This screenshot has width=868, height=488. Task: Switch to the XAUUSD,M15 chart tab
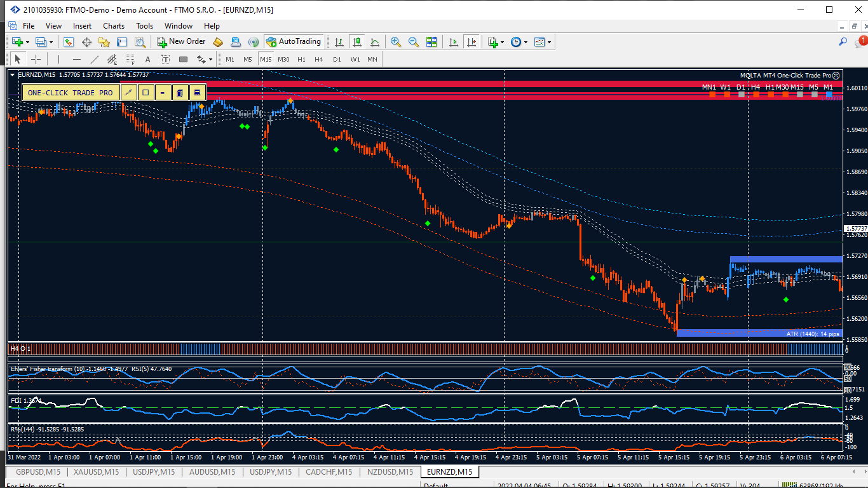pos(96,471)
